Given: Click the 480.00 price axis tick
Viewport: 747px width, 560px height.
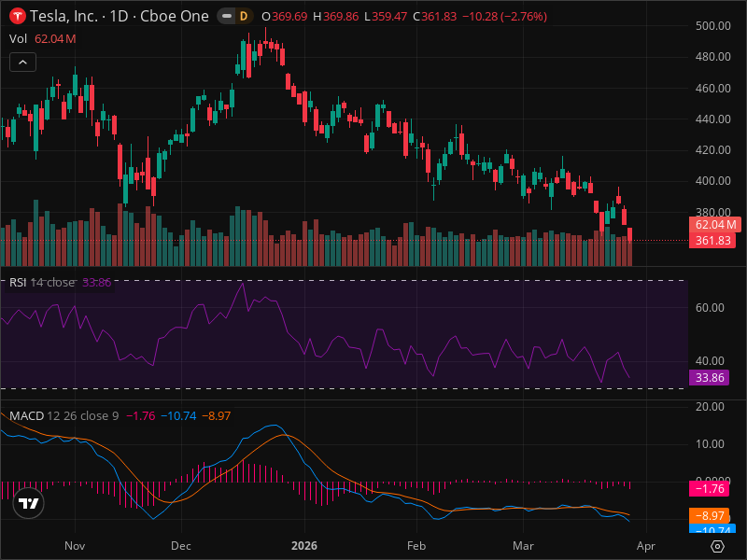Looking at the screenshot, I should pos(712,57).
